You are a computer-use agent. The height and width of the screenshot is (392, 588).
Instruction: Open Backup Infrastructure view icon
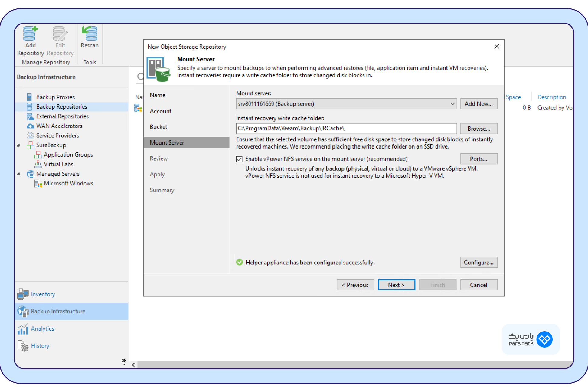[23, 311]
